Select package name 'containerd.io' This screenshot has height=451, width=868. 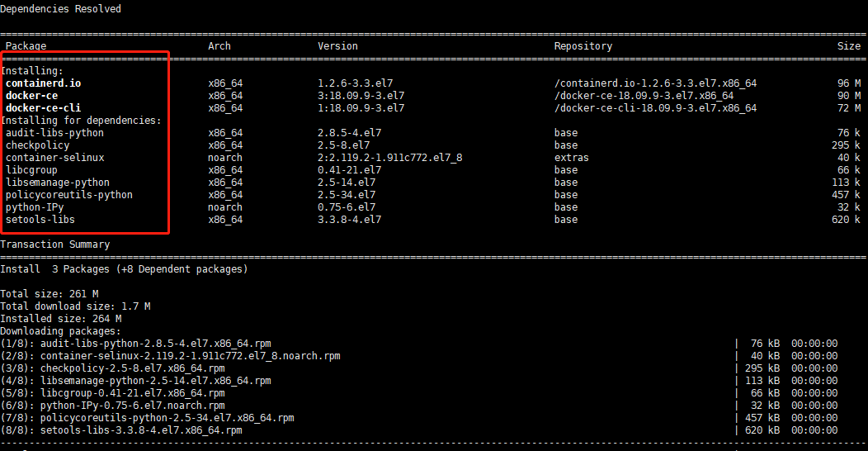pyautogui.click(x=43, y=83)
